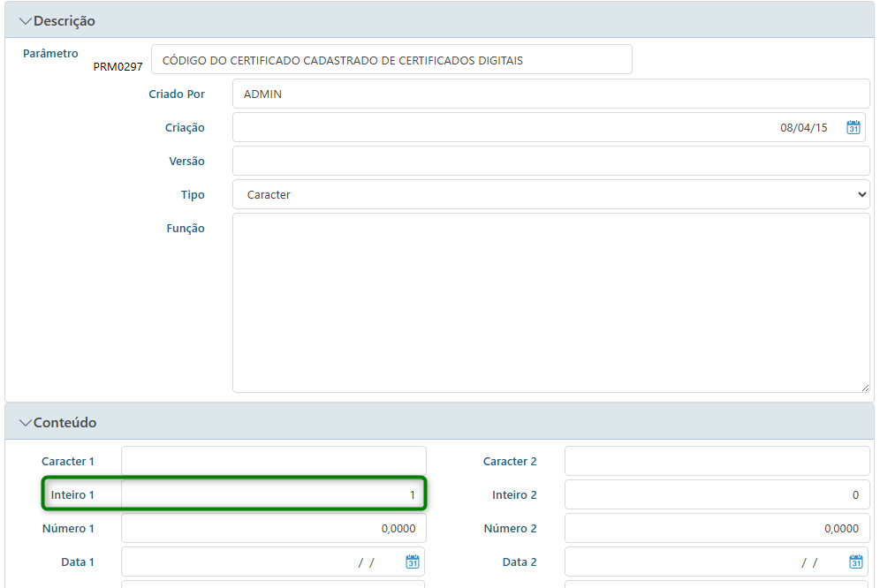Open calendar icon next to Data 1
Viewport: 880px width, 588px height.
coord(413,562)
